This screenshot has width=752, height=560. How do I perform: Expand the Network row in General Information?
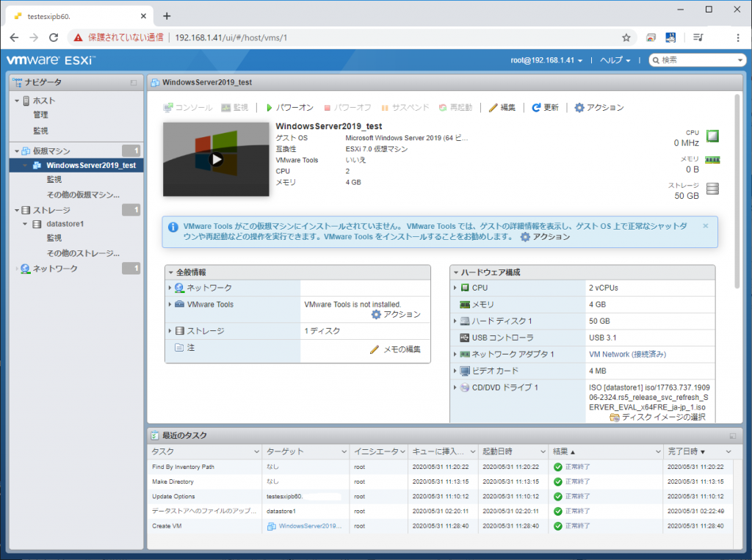pos(170,288)
